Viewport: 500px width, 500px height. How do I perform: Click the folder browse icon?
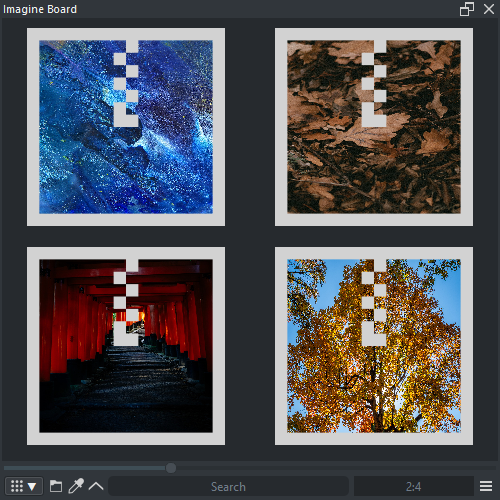point(56,486)
